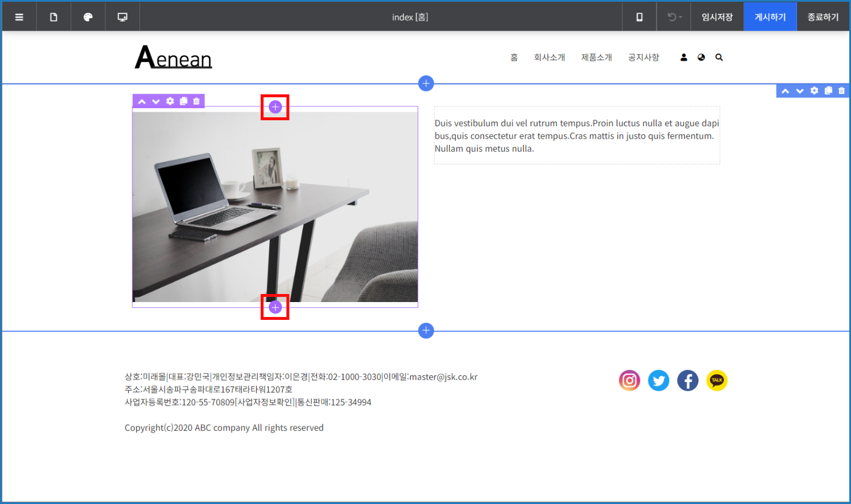Publish the site with 게시하기
Screen dimensions: 851x504
[x=770, y=17]
